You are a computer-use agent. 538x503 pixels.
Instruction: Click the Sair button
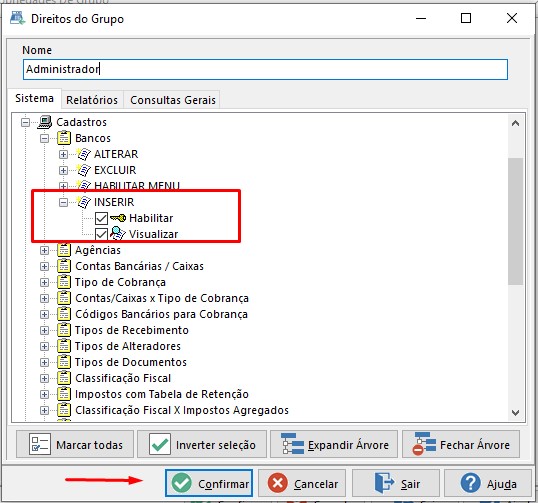(396, 483)
